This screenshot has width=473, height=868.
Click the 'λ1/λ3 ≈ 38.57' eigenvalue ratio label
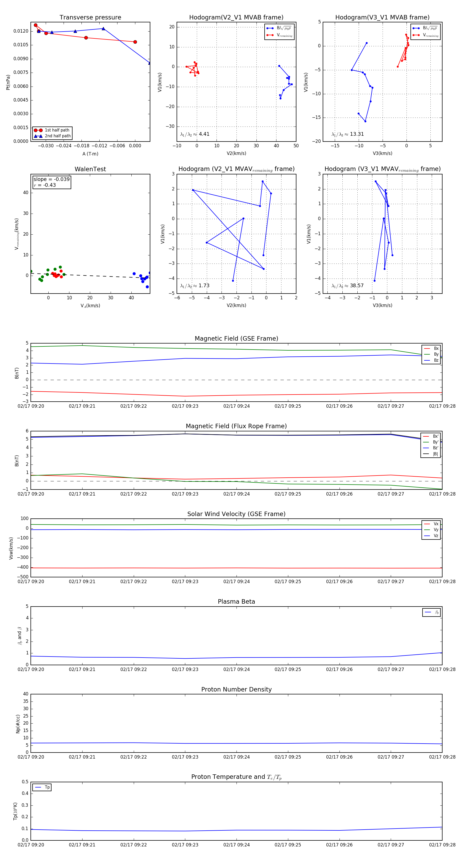348,286
